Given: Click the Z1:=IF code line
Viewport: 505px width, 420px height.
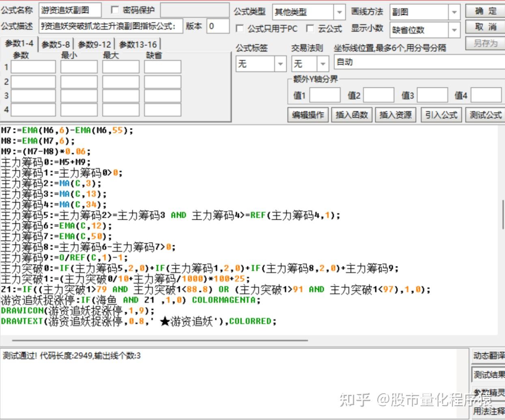Looking at the screenshot, I should [215, 289].
